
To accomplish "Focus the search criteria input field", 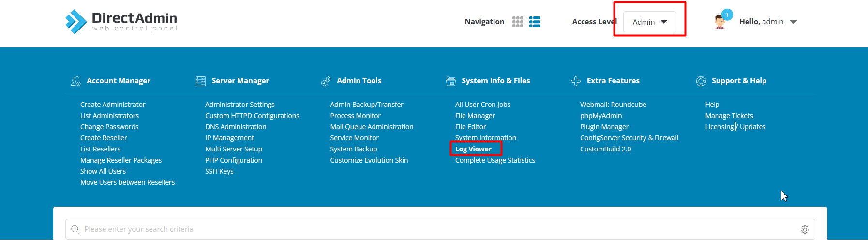I will tap(440, 229).
